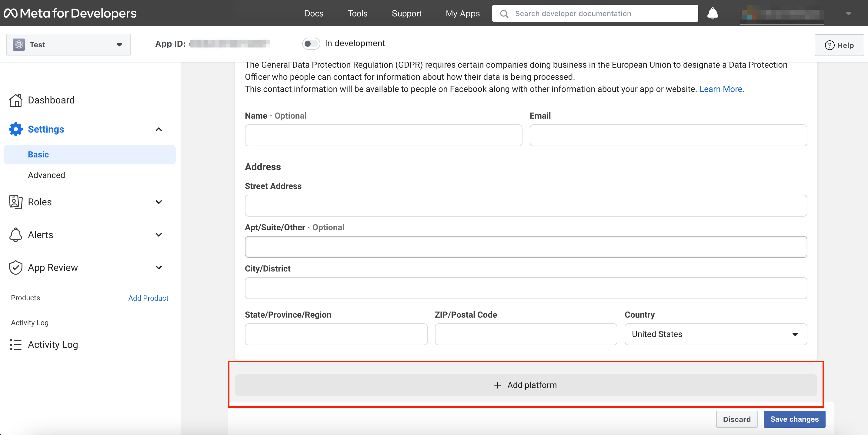Open the Country United States dropdown
The width and height of the screenshot is (868, 435).
click(715, 334)
